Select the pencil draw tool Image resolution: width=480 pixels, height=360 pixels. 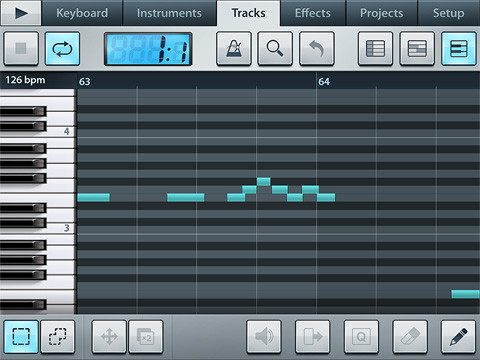click(x=458, y=337)
